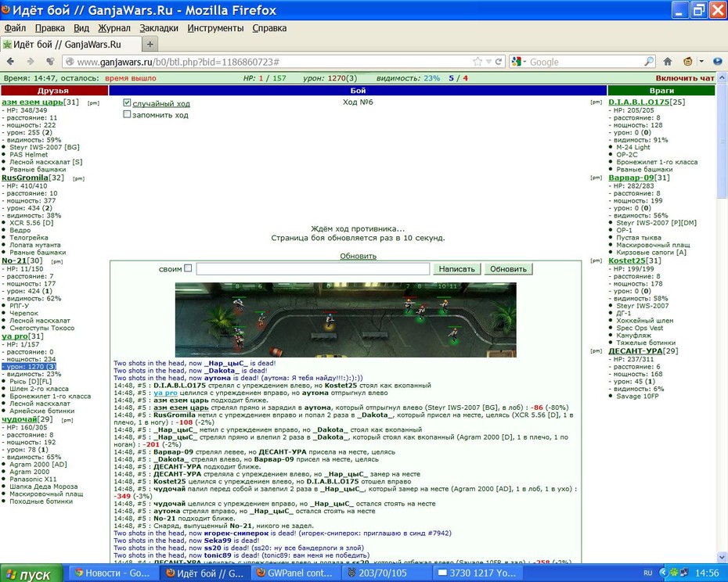Reload the page with the refresh icon
728x582 pixels.
pyautogui.click(x=499, y=61)
